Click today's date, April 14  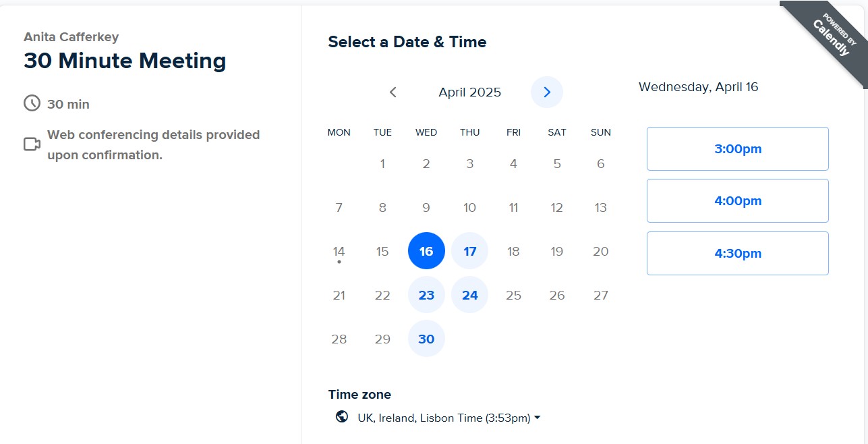click(339, 252)
